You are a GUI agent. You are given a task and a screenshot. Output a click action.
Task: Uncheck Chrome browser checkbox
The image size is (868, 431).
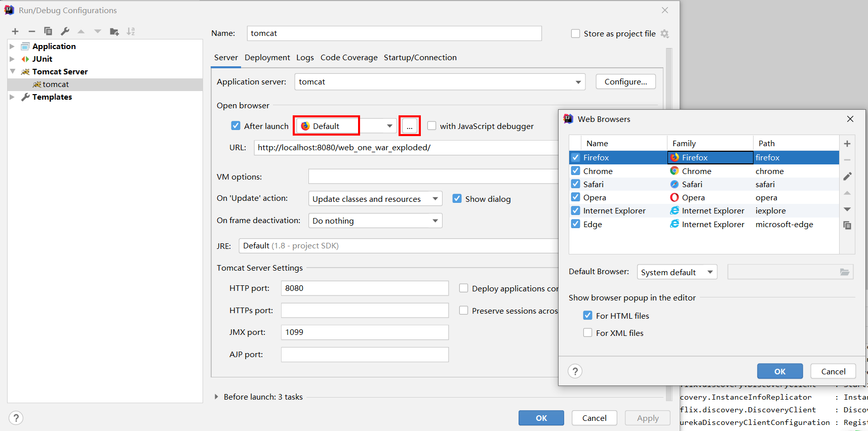(576, 170)
